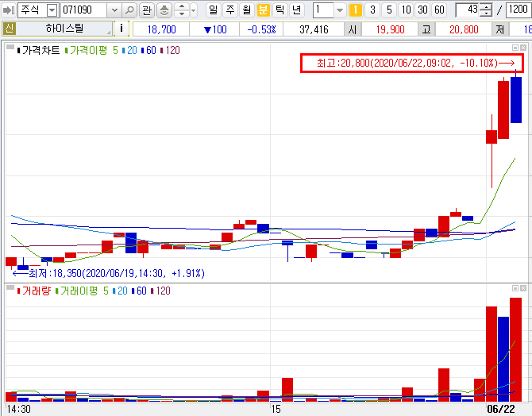Click the 신 badge icon
The height and width of the screenshot is (416, 532).
click(x=10, y=29)
